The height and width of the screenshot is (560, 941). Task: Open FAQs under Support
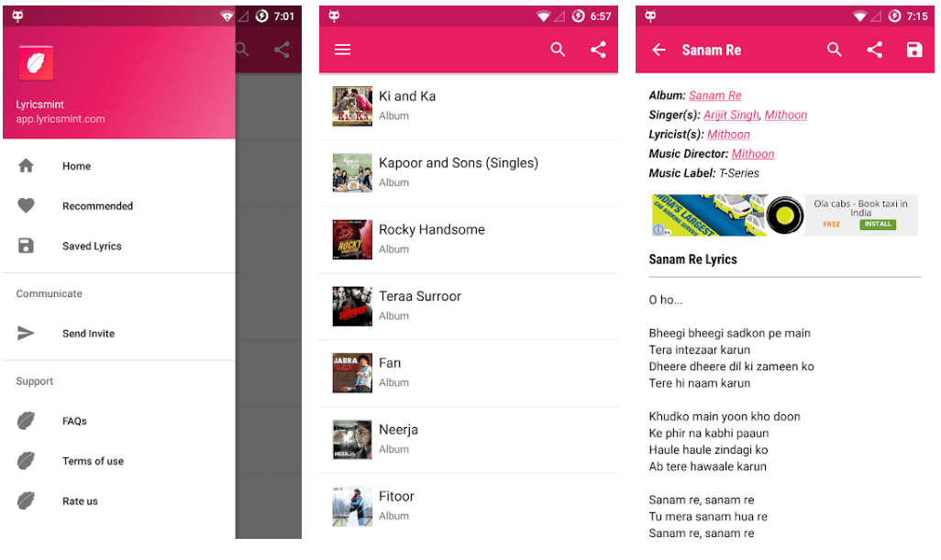[x=74, y=422]
